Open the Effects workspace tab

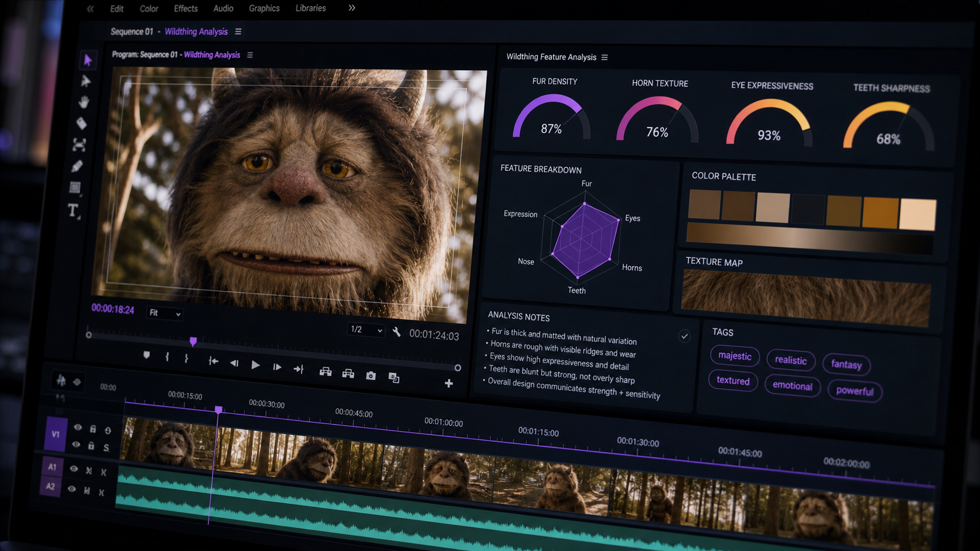[186, 8]
